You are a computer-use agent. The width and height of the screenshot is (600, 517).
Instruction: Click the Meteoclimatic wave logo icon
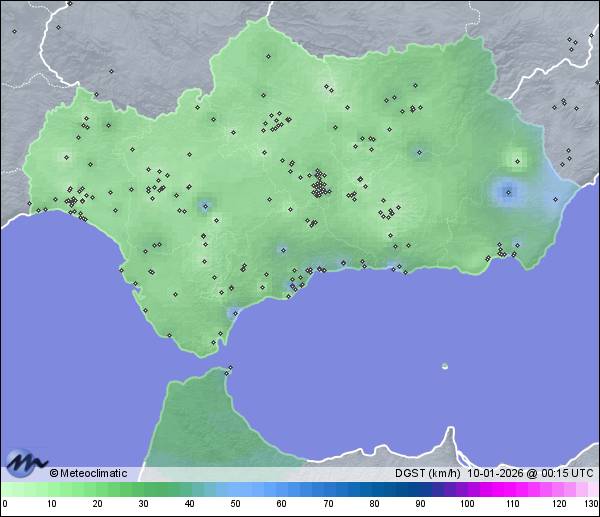point(24,463)
